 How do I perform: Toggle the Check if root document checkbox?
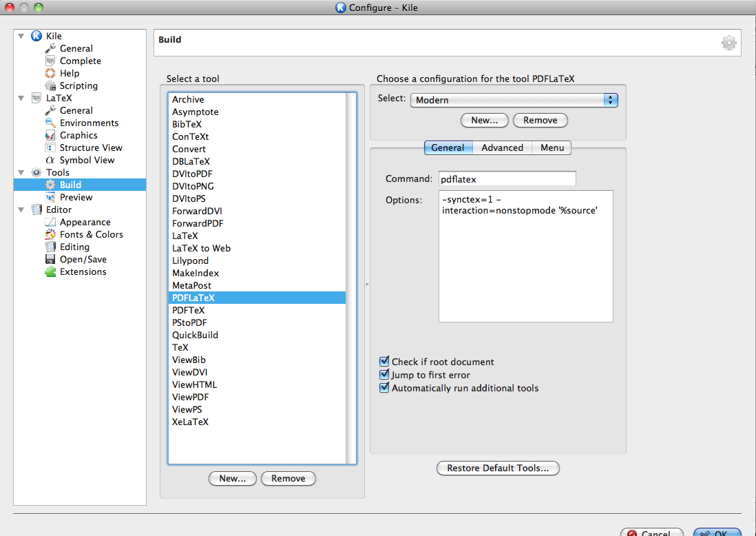point(384,362)
